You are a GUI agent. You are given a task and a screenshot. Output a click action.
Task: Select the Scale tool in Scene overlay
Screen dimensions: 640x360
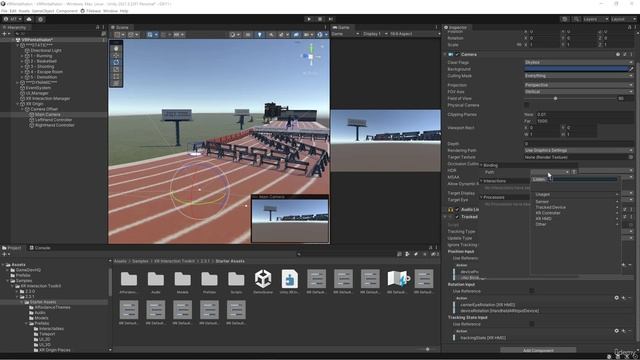pos(116,69)
